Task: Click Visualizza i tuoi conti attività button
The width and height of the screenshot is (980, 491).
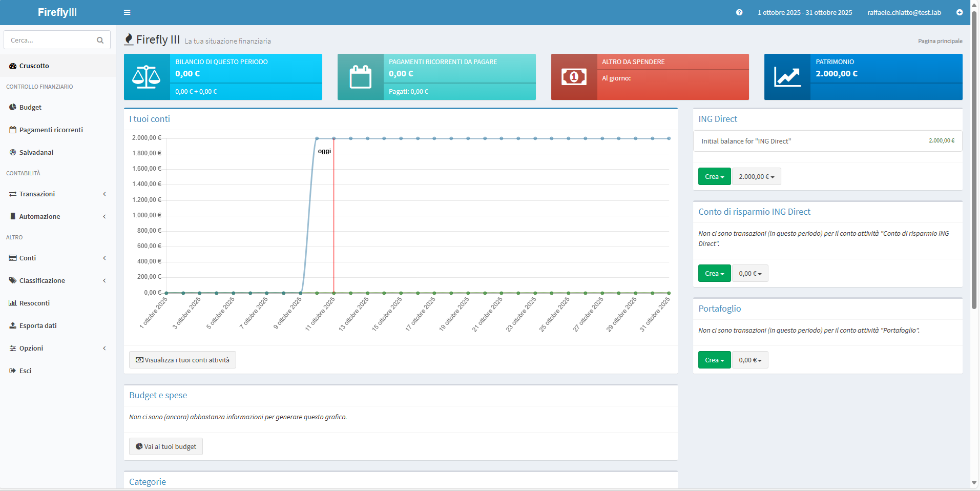Action: pos(182,360)
